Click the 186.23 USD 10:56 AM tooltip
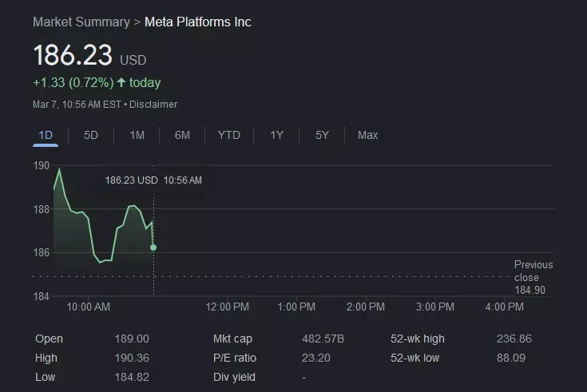Image resolution: width=587 pixels, height=392 pixels. point(153,180)
